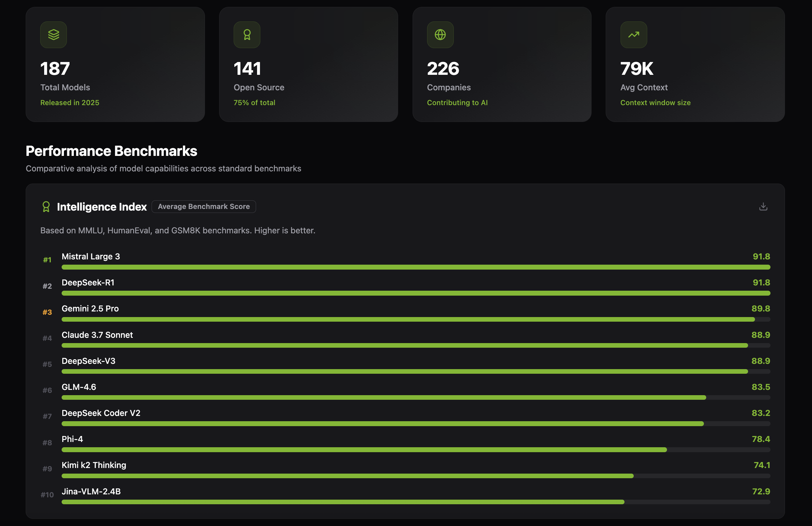Select the Kimi k2 Thinking entry

click(94, 465)
